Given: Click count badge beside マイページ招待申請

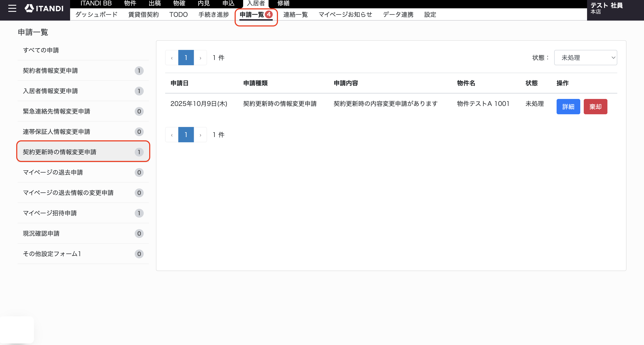Looking at the screenshot, I should [x=139, y=213].
